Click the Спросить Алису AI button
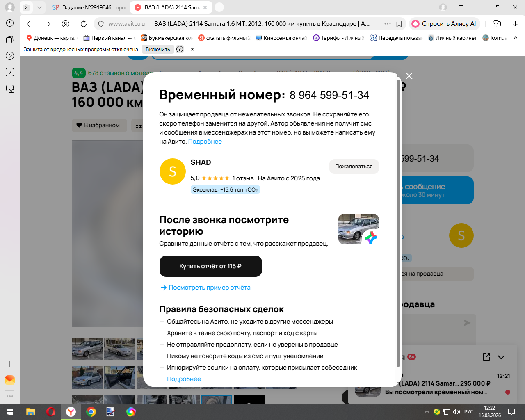This screenshot has height=420, width=525. click(x=445, y=24)
